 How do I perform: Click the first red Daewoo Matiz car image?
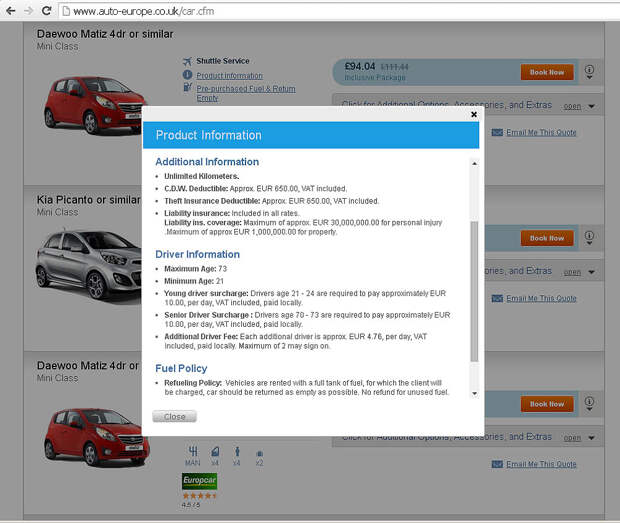pyautogui.click(x=93, y=105)
